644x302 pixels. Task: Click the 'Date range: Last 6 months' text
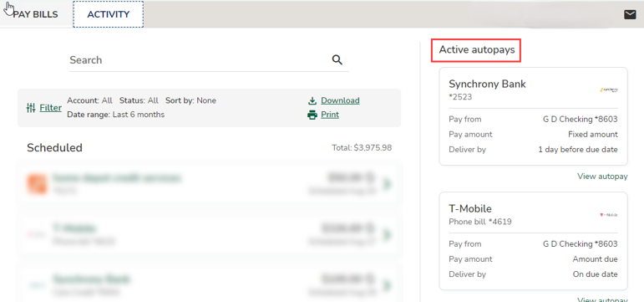pyautogui.click(x=116, y=115)
